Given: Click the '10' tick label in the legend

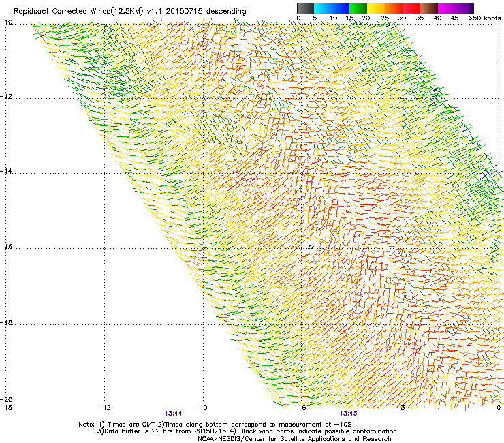Looking at the screenshot, I should tap(333, 18).
